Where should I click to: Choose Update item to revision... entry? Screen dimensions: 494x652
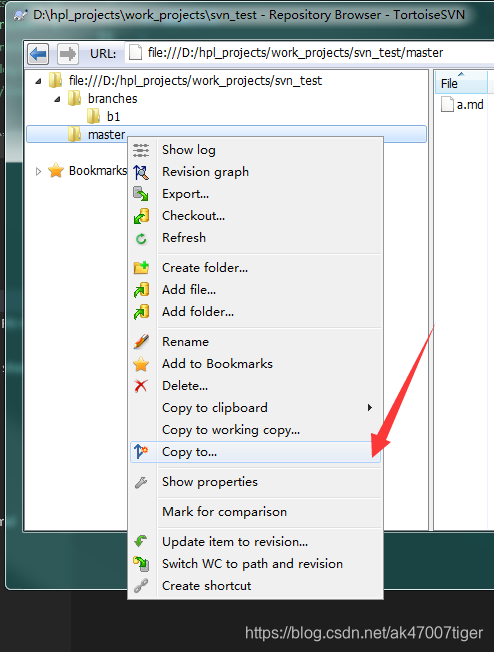click(x=255, y=542)
